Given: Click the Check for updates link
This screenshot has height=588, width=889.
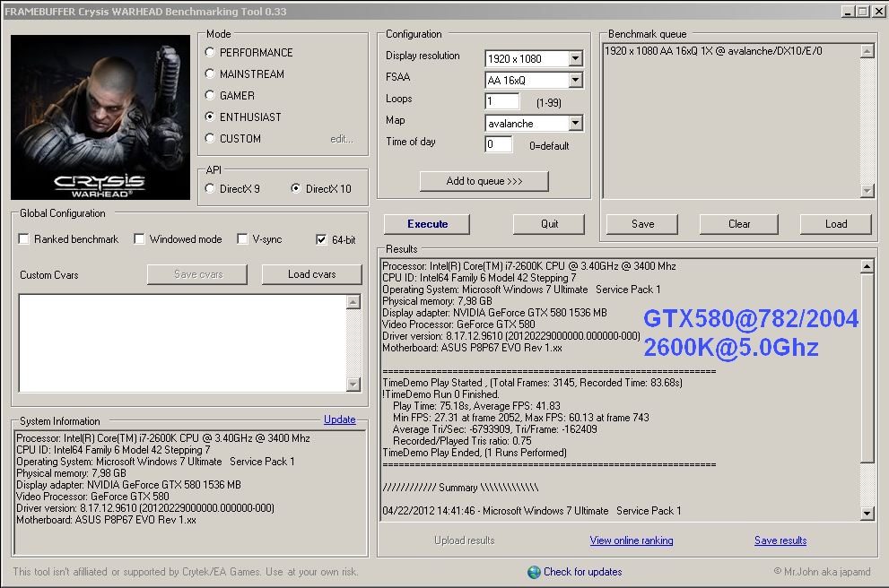Looking at the screenshot, I should pyautogui.click(x=583, y=572).
